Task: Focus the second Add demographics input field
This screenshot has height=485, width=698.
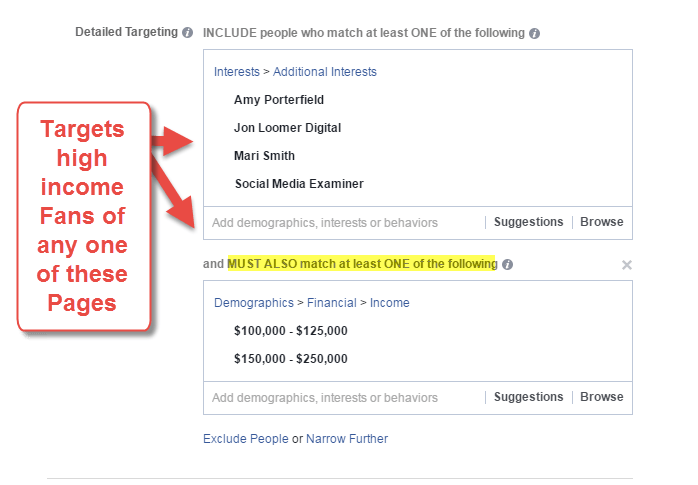Action: click(x=343, y=397)
